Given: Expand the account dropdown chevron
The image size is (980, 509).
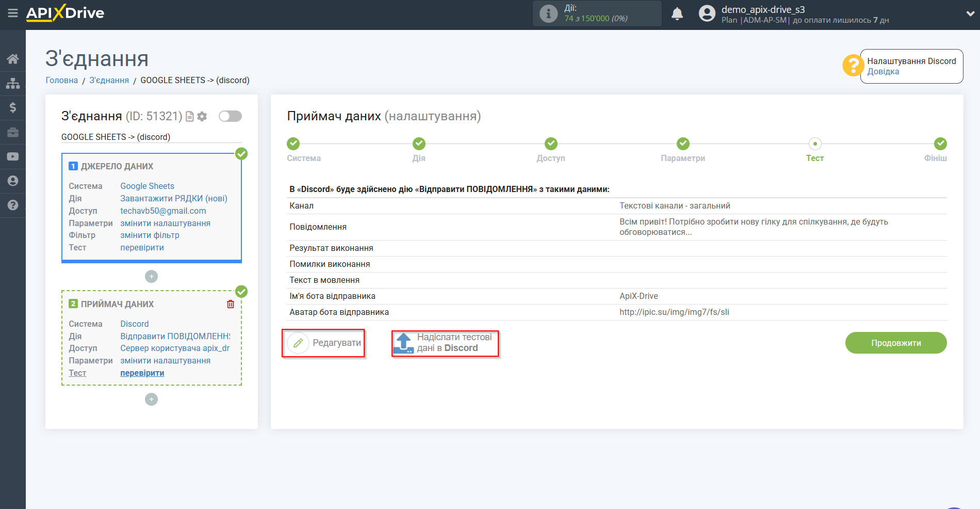Looking at the screenshot, I should (970, 14).
